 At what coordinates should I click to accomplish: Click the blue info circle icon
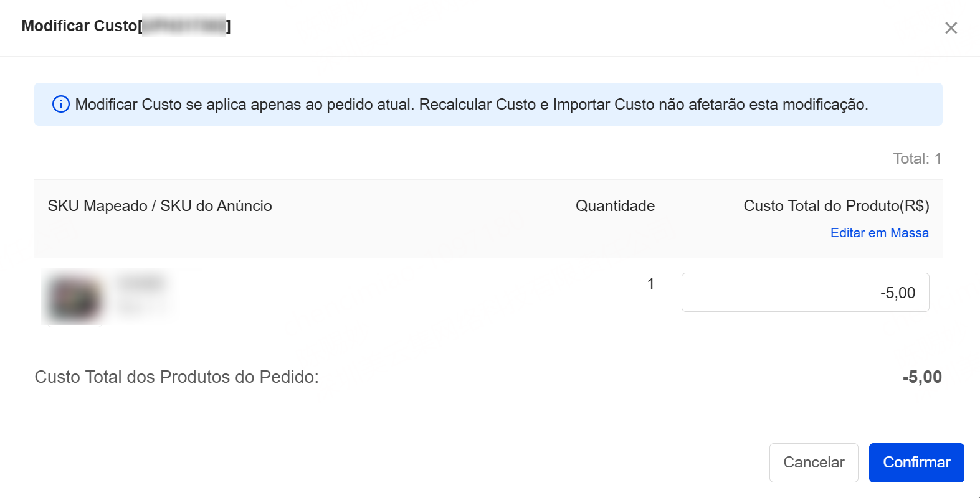click(x=60, y=104)
